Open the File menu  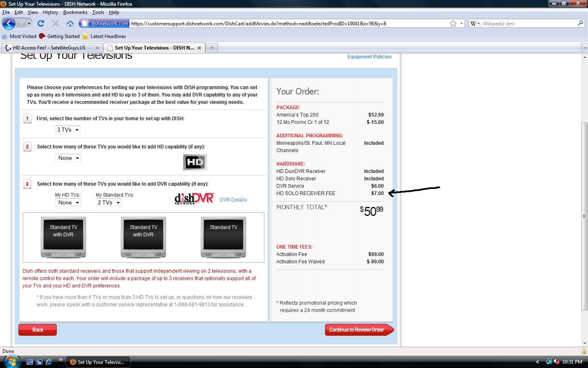6,12
